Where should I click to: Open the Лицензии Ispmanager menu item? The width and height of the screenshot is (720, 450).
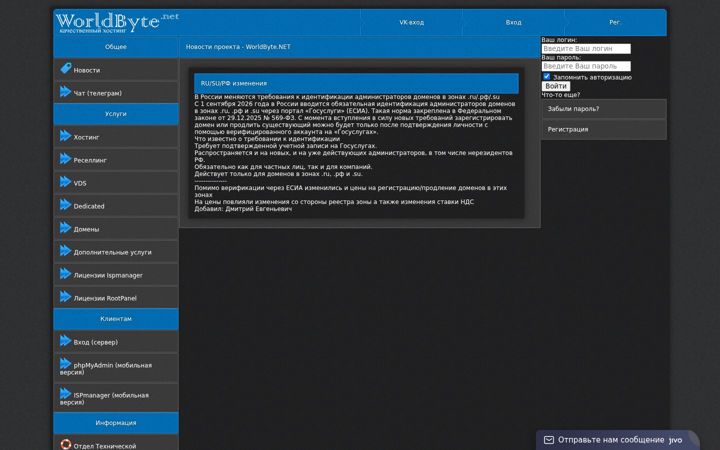coord(116,275)
